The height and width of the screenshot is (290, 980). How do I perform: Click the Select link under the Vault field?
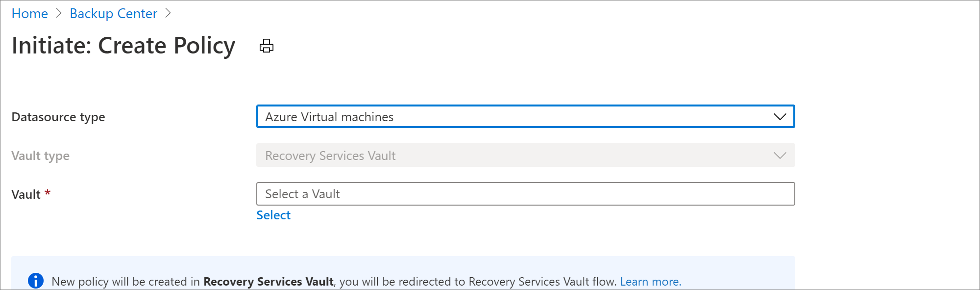(273, 215)
